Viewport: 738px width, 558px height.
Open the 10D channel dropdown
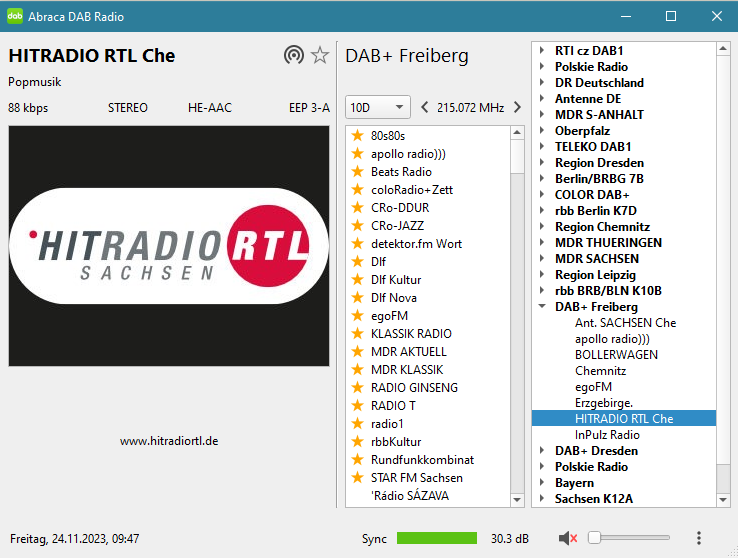point(377,107)
